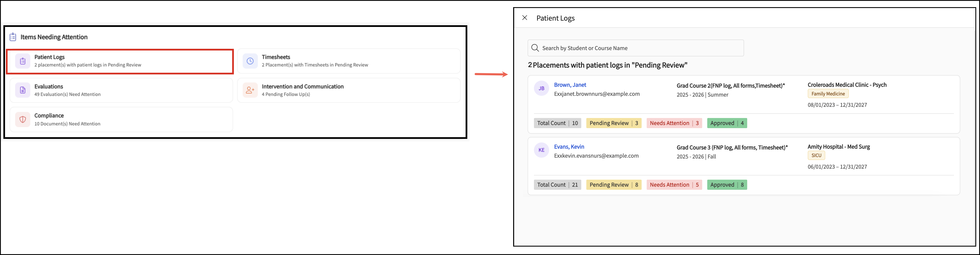The width and height of the screenshot is (980, 255).
Task: Click the search magnifier icon
Action: point(535,48)
